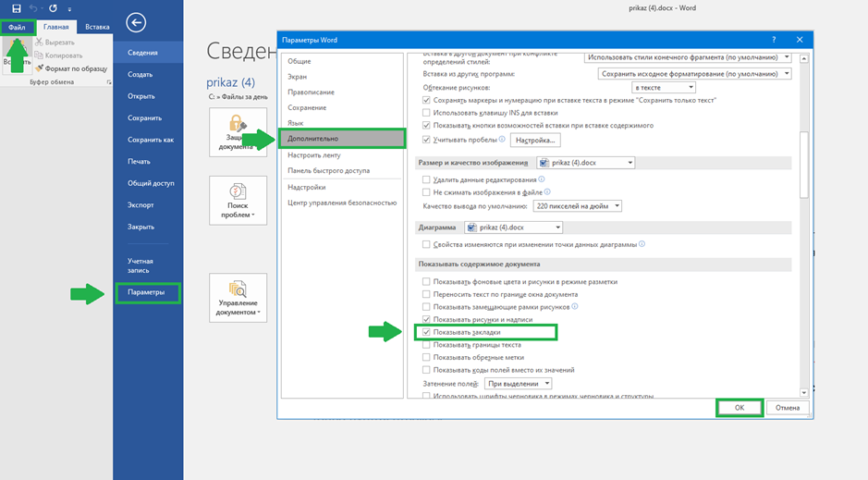Screen dimensions: 868x480
Task: Expand the Обтекание рисунков dropdown
Action: [663, 88]
